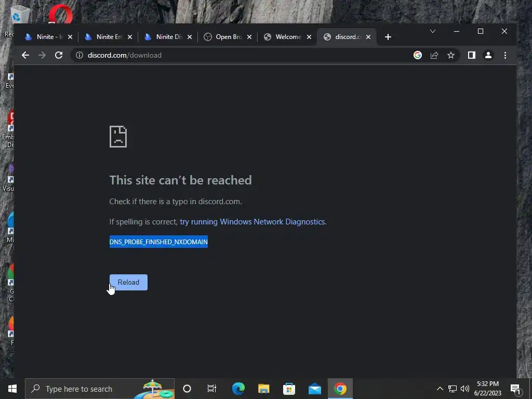This screenshot has height=399, width=532.
Task: Switch to the first Ninite tab
Action: point(49,37)
